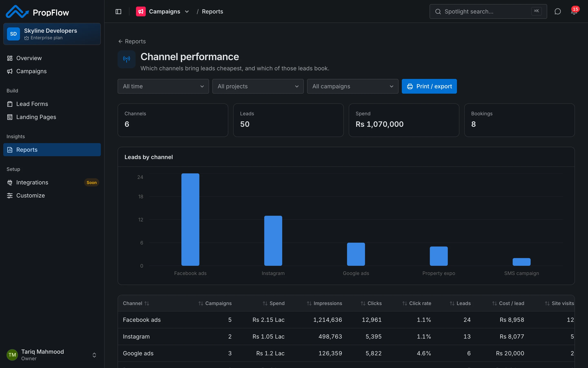588x368 pixels.
Task: Click the search magnifier icon
Action: pos(438,11)
